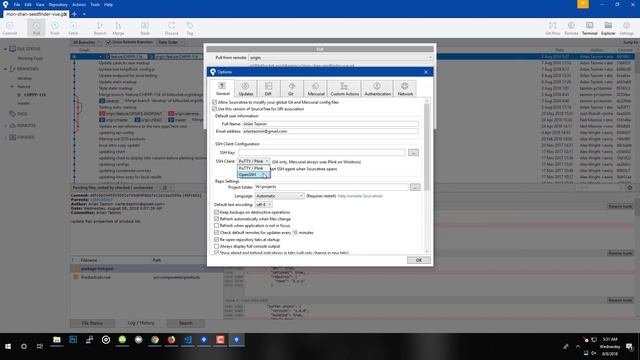Click the Merge toolbar icon
The height and width of the screenshot is (360, 640).
(118, 28)
